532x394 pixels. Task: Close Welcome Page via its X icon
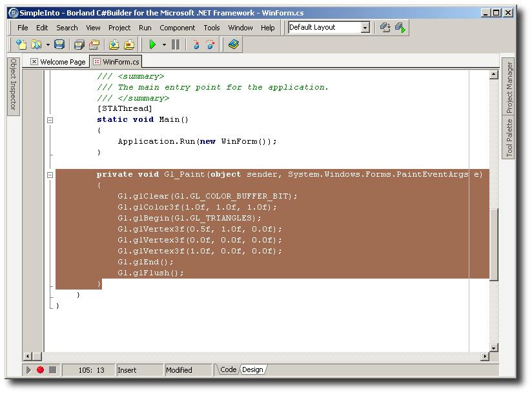pos(34,62)
